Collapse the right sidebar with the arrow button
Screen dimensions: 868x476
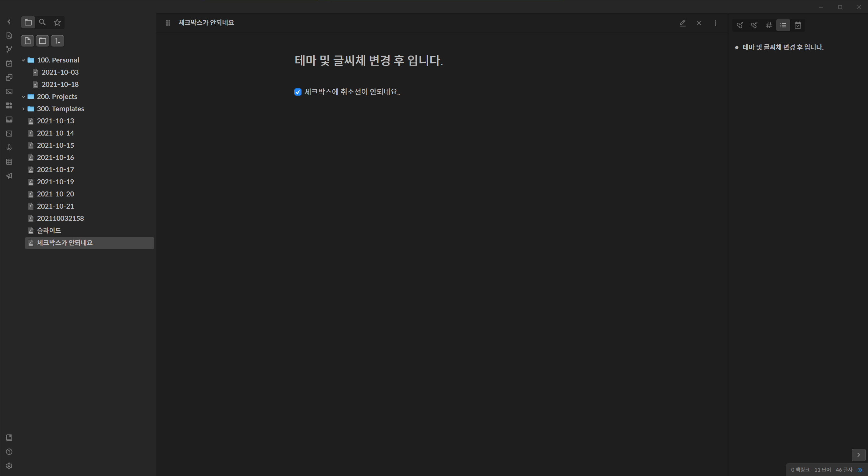(x=858, y=455)
